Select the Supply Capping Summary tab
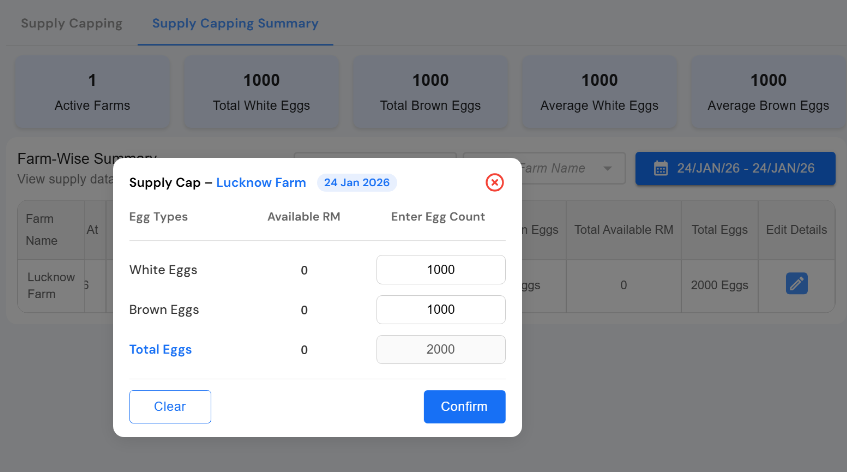The width and height of the screenshot is (847, 472). pyautogui.click(x=235, y=23)
